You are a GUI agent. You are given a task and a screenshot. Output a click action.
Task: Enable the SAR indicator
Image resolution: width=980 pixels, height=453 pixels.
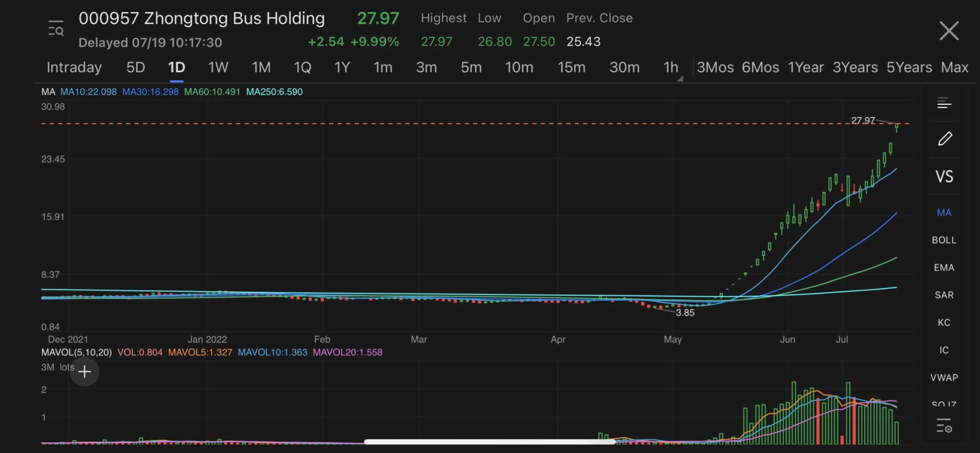tap(944, 295)
